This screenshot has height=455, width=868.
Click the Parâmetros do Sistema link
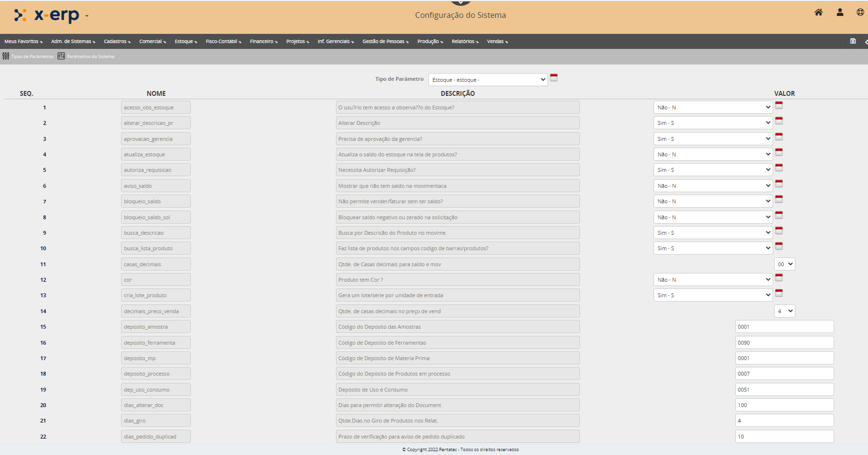tap(91, 57)
